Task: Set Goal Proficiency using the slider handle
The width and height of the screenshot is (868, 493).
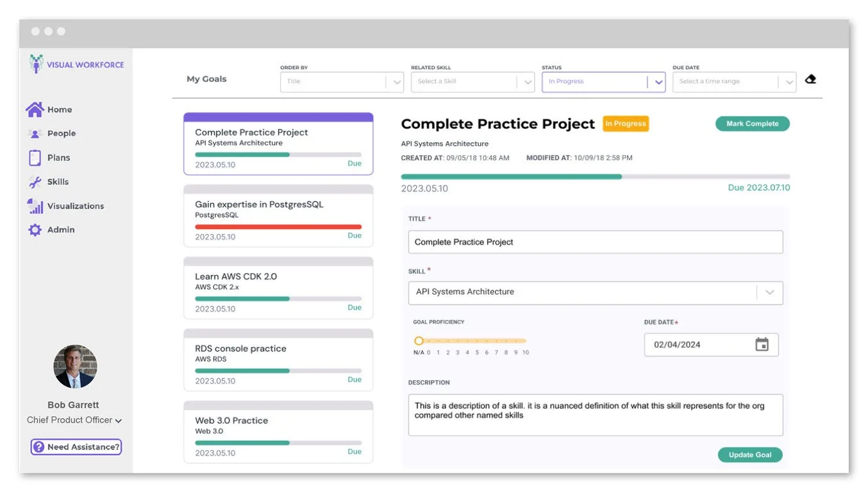Action: 419,341
